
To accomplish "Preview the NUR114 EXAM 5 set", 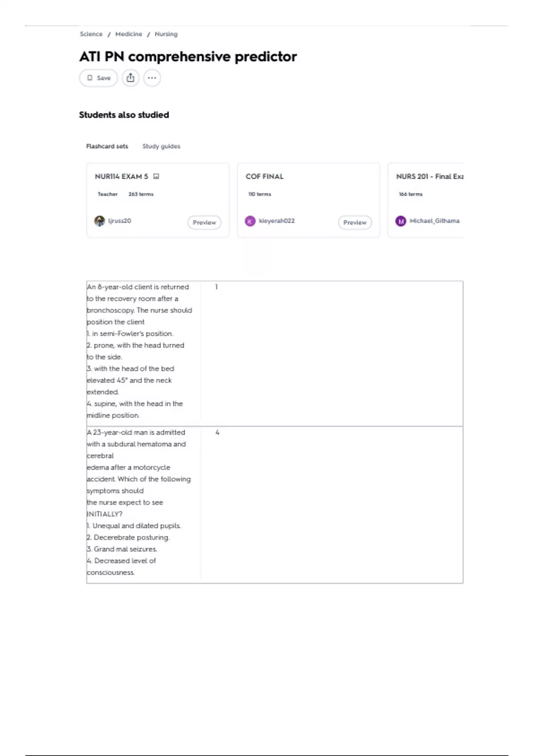I will pos(204,222).
